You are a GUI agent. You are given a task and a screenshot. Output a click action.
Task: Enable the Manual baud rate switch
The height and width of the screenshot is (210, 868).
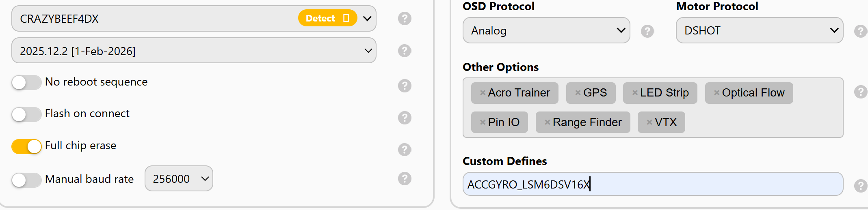pos(26,180)
